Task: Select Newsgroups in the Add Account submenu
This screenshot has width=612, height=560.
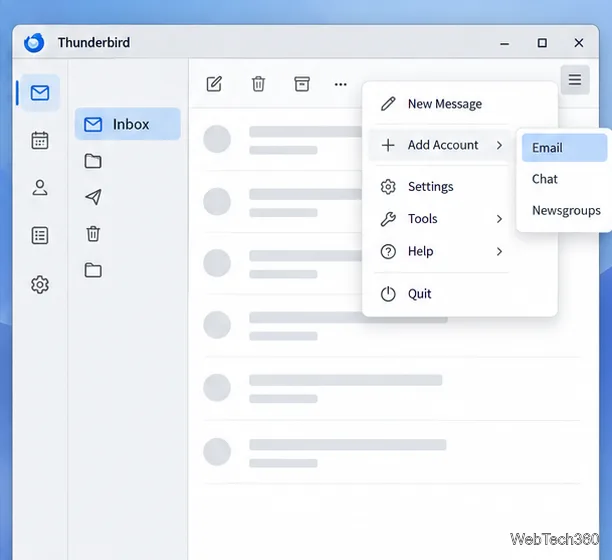Action: (x=564, y=210)
